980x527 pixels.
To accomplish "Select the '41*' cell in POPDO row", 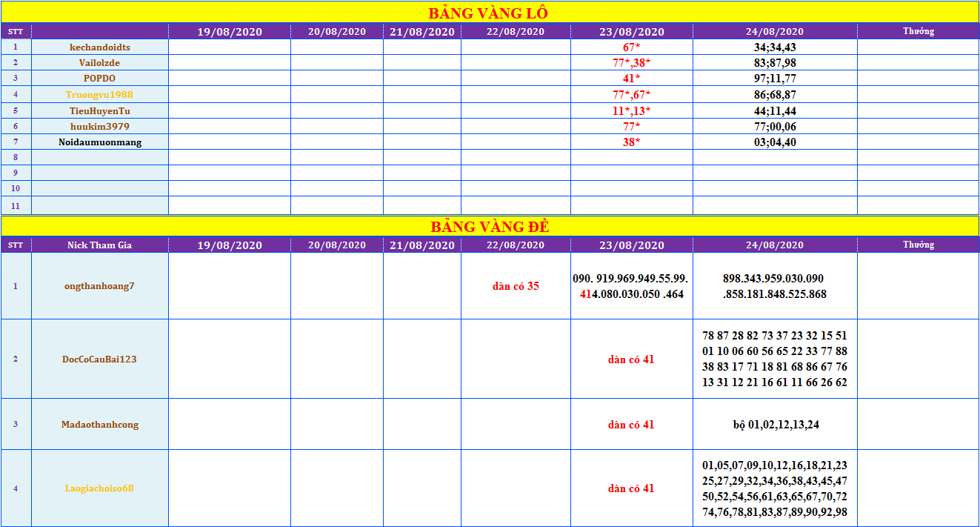I will click(x=632, y=78).
